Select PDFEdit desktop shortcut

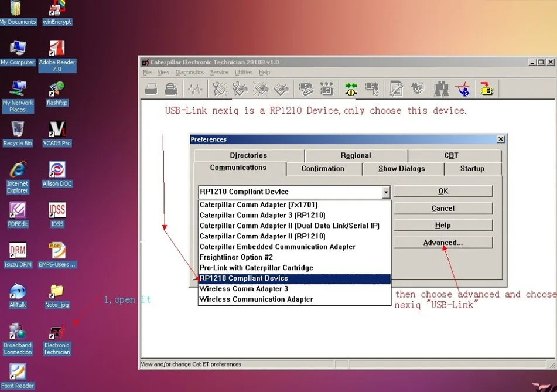(18, 214)
